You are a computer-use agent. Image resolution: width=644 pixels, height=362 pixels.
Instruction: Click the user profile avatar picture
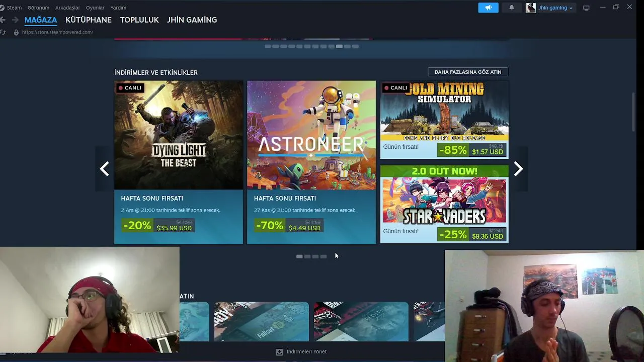531,8
